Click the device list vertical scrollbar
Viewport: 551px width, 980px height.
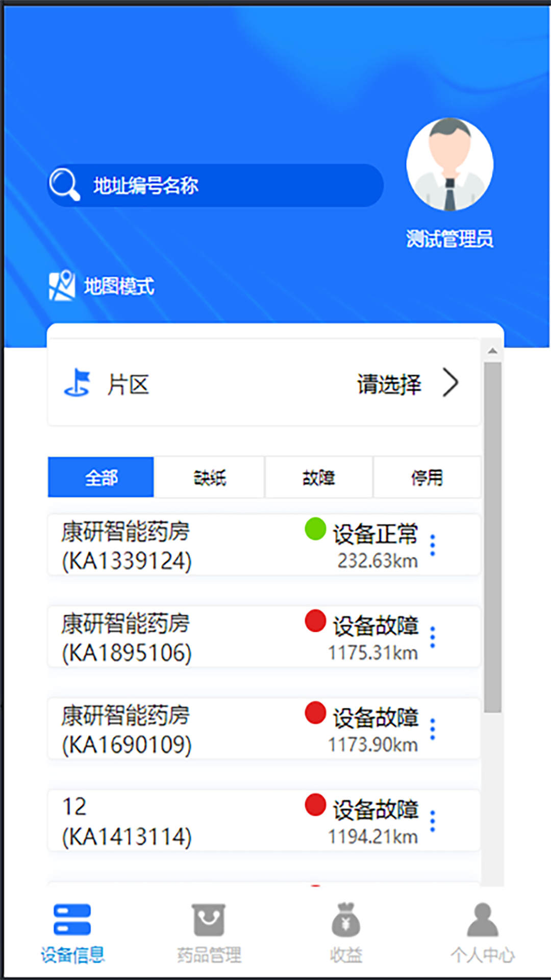click(x=492, y=536)
